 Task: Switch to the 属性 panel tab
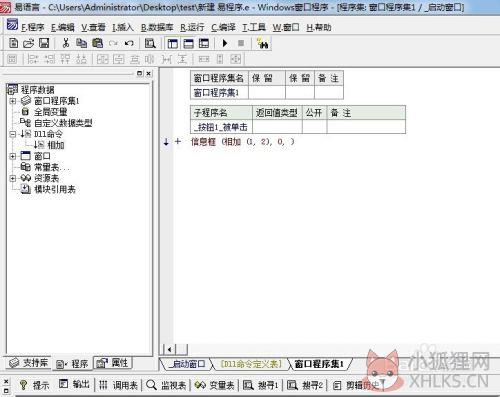113,363
